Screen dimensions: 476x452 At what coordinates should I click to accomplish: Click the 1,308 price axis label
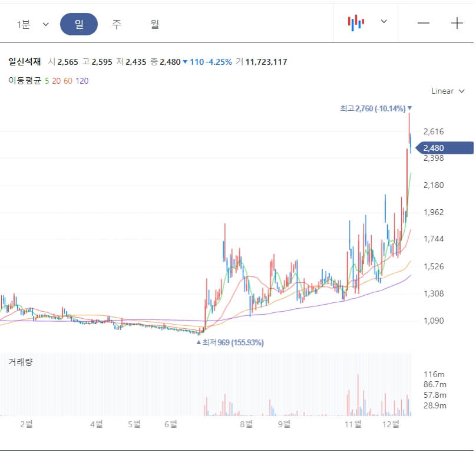(434, 293)
